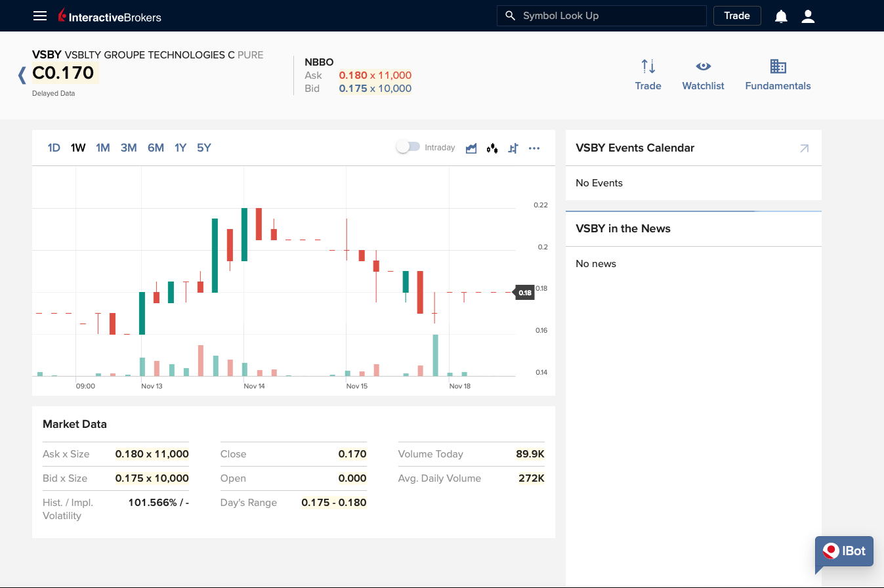Viewport: 884px width, 588px height.
Task: Click the InteractiveBrokers logo
Action: tap(109, 16)
